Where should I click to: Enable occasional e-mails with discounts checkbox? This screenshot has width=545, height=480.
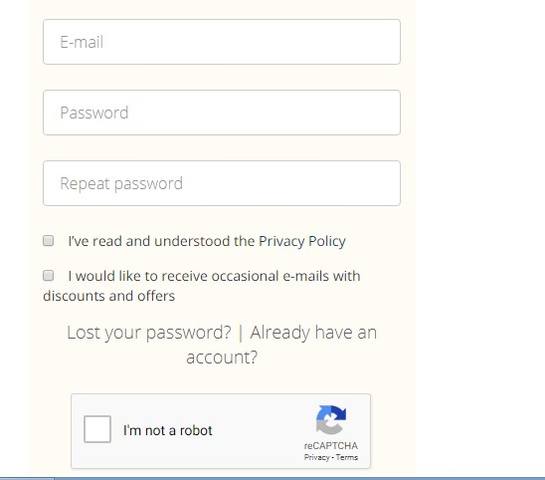(x=48, y=276)
